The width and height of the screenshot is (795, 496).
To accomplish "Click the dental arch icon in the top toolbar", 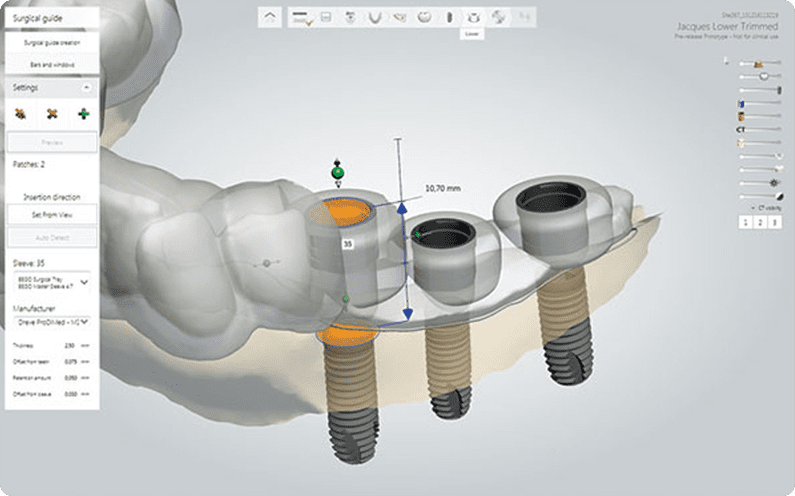I will point(375,17).
